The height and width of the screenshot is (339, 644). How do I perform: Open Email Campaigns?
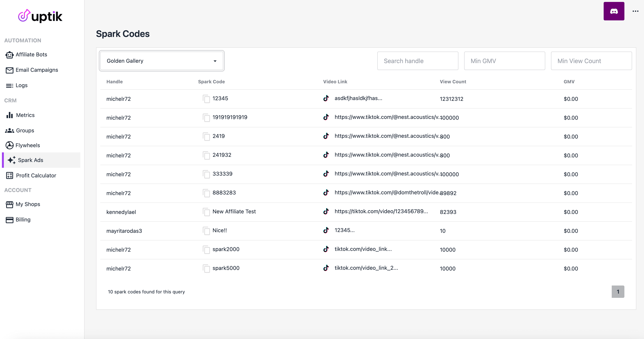point(32,70)
